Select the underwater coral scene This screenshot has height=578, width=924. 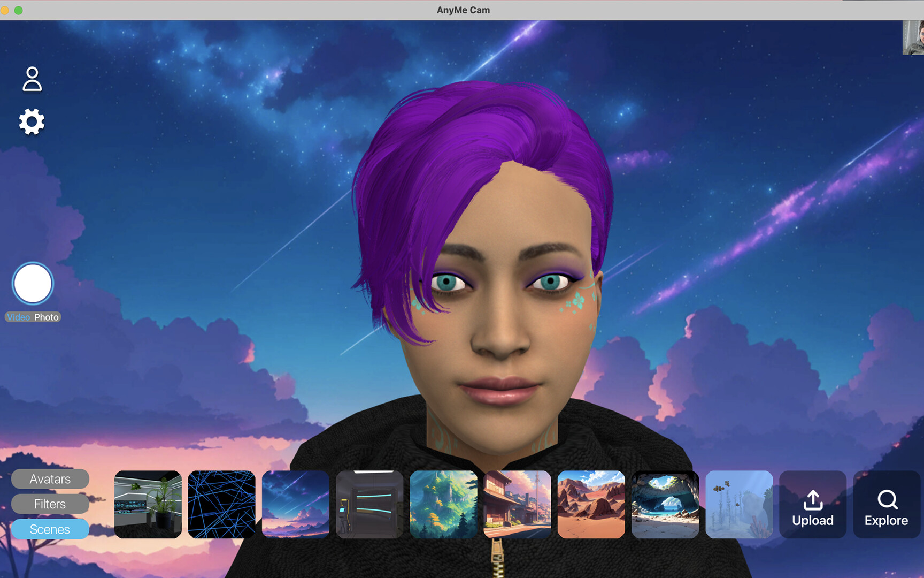pyautogui.click(x=740, y=504)
